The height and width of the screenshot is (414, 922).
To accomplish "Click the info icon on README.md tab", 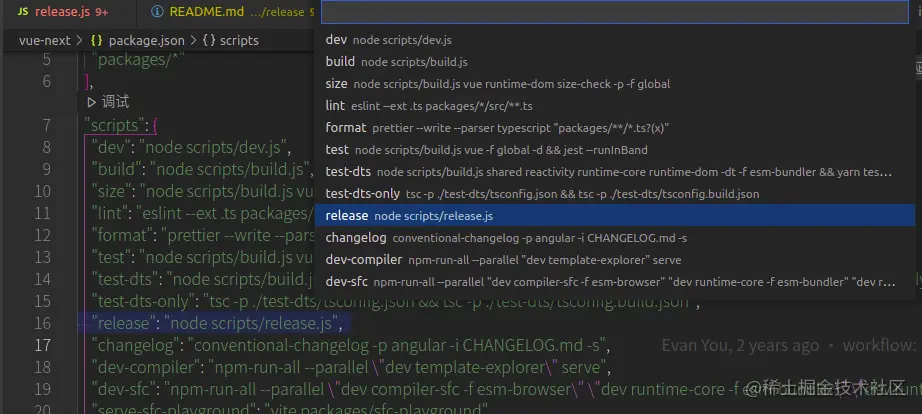I will (x=157, y=12).
